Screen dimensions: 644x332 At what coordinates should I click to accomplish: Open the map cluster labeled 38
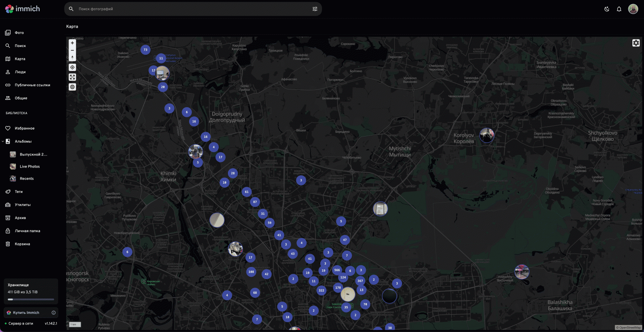390,328
